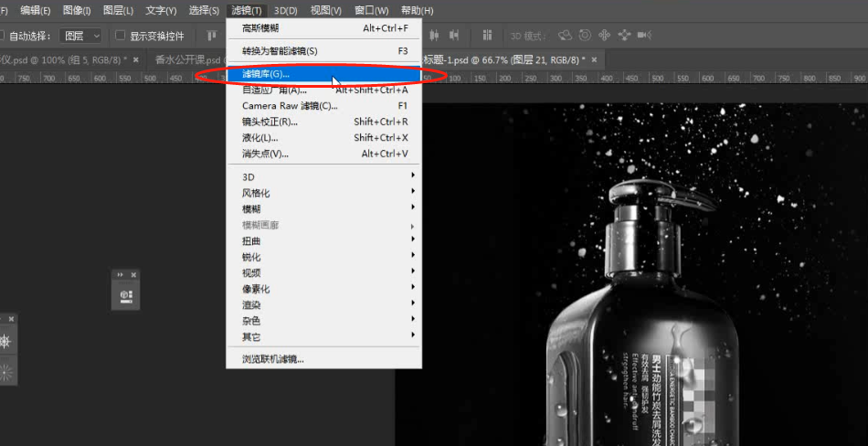Click 浏览联机滤镜... menu entry

[323, 359]
